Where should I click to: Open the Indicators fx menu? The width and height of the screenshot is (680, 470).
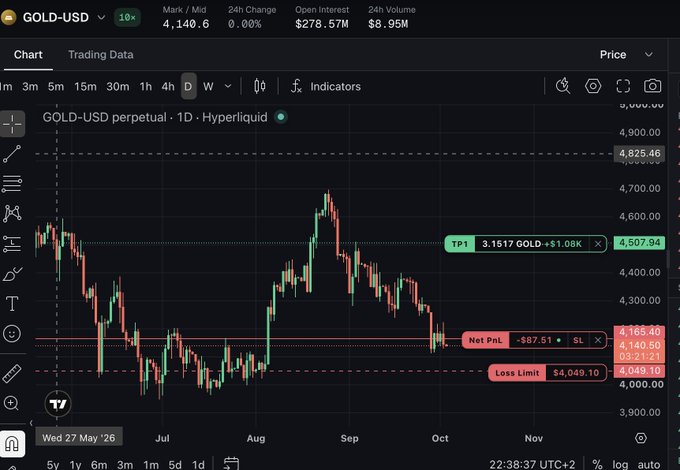click(x=326, y=86)
